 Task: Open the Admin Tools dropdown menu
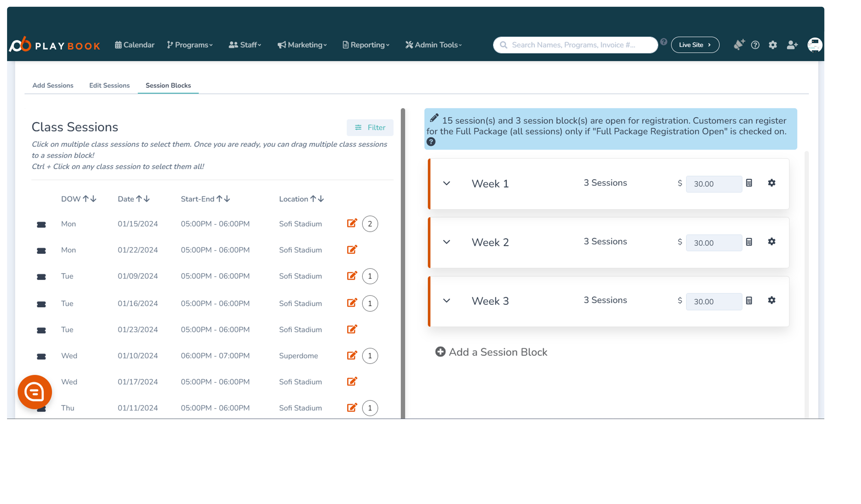(433, 45)
